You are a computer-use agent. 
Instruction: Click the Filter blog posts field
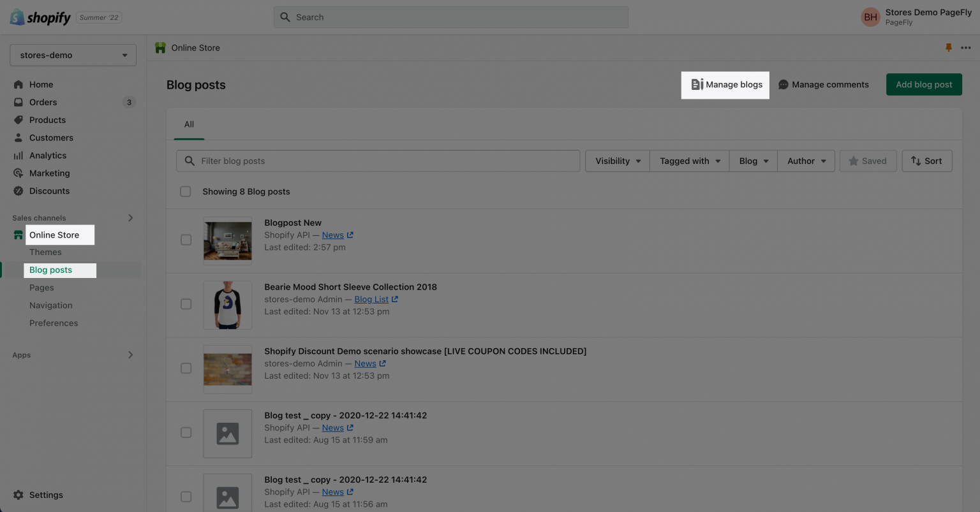tap(378, 161)
